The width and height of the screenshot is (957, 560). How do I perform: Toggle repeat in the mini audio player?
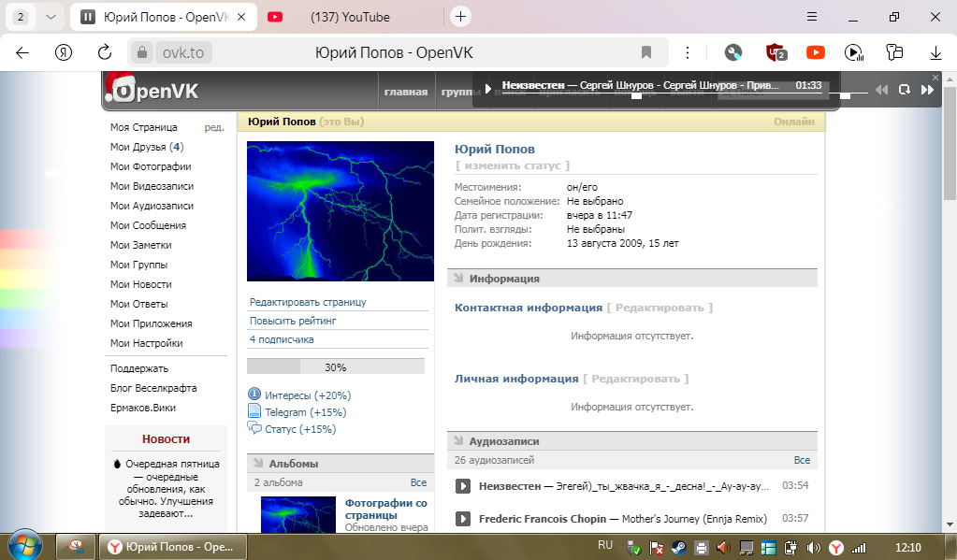pos(905,90)
